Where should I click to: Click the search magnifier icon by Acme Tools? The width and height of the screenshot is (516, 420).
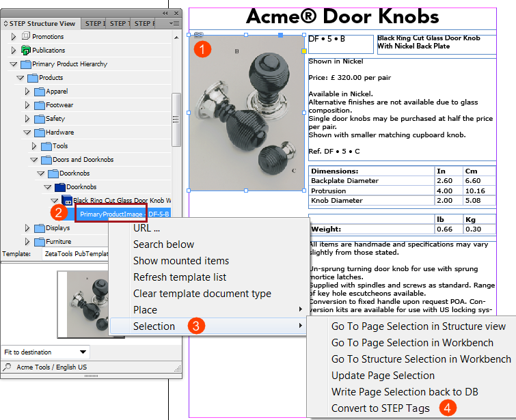[x=7, y=367]
